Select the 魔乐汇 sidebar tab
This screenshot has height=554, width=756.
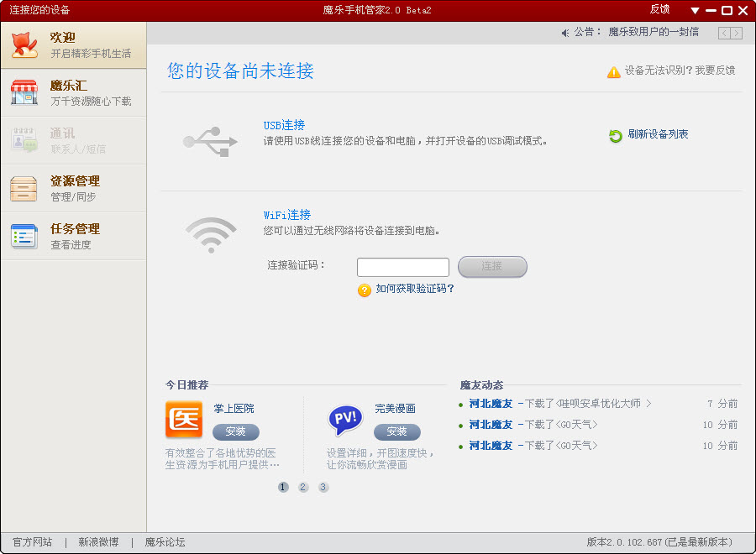point(73,92)
